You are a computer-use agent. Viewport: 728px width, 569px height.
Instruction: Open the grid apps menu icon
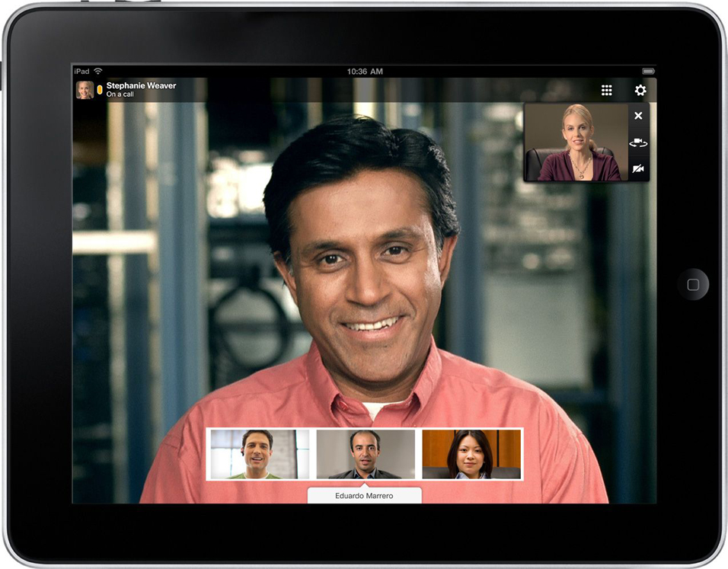pos(606,91)
